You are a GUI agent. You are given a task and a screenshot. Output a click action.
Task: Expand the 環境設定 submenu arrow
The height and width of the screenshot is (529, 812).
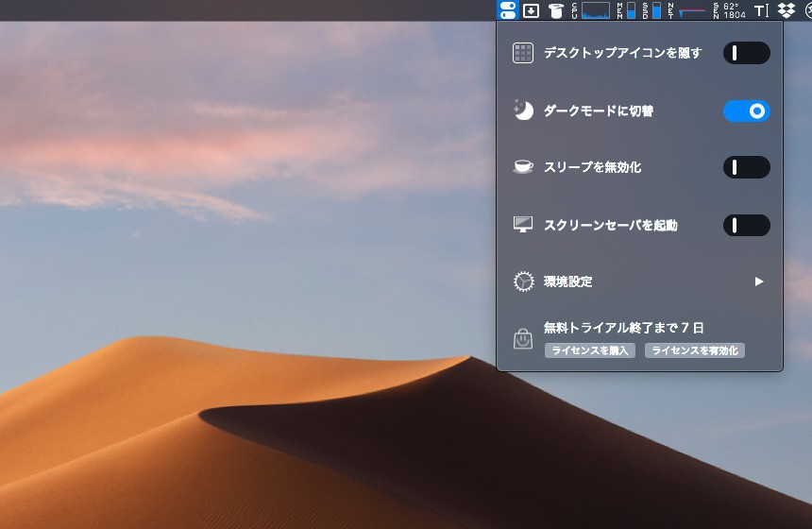pyautogui.click(x=759, y=282)
